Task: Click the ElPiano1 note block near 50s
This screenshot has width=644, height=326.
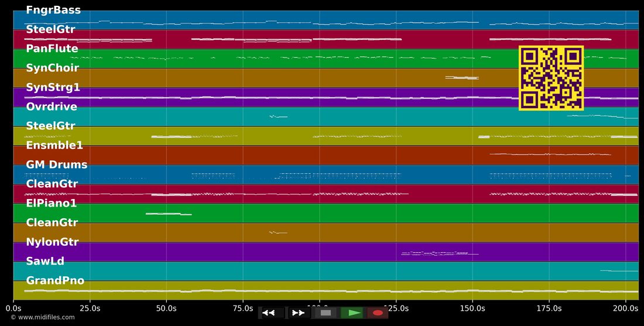Action: 169,214
